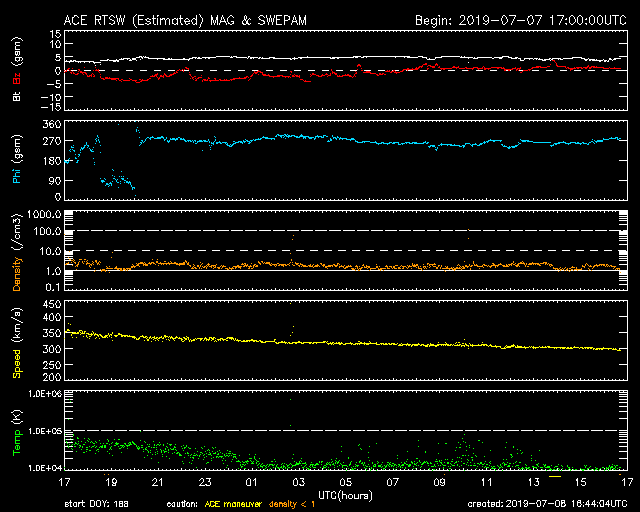This screenshot has height=512, width=640.
Task: Click the Begin 2019-07-07 timestamp text
Action: [x=521, y=20]
